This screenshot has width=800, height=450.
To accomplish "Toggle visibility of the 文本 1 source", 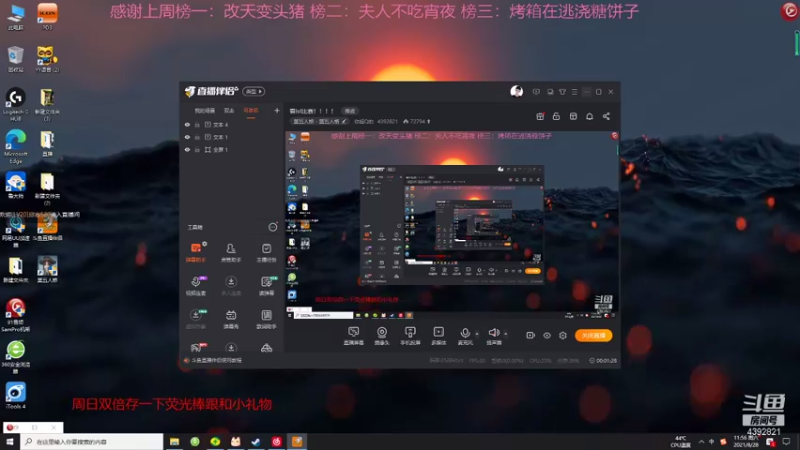I will tap(187, 137).
